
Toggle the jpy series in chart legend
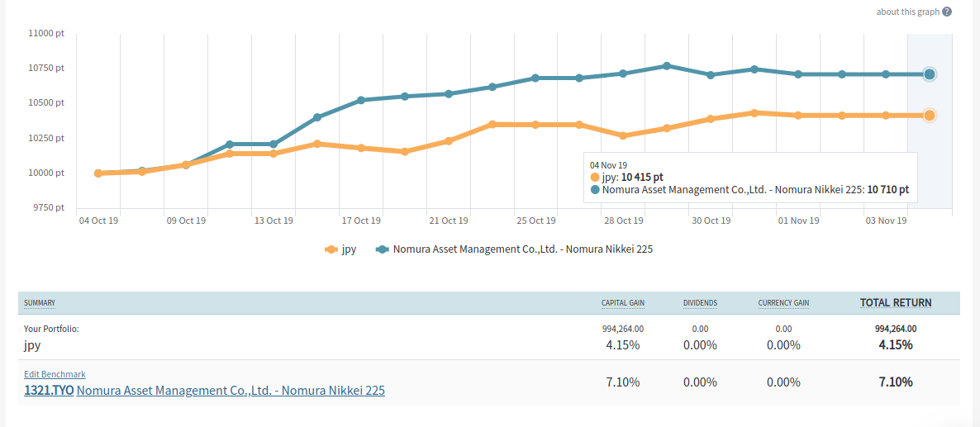tap(349, 249)
